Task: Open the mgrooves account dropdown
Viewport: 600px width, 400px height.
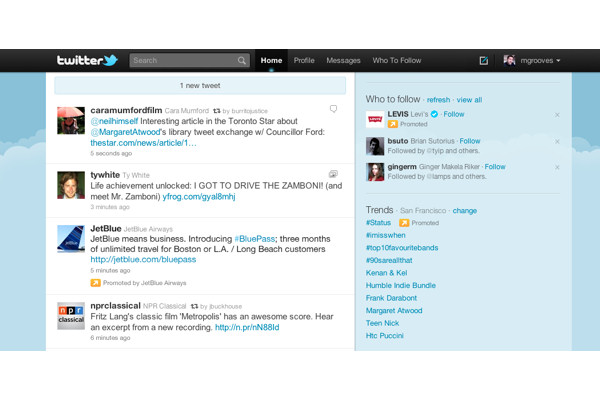Action: pos(532,61)
